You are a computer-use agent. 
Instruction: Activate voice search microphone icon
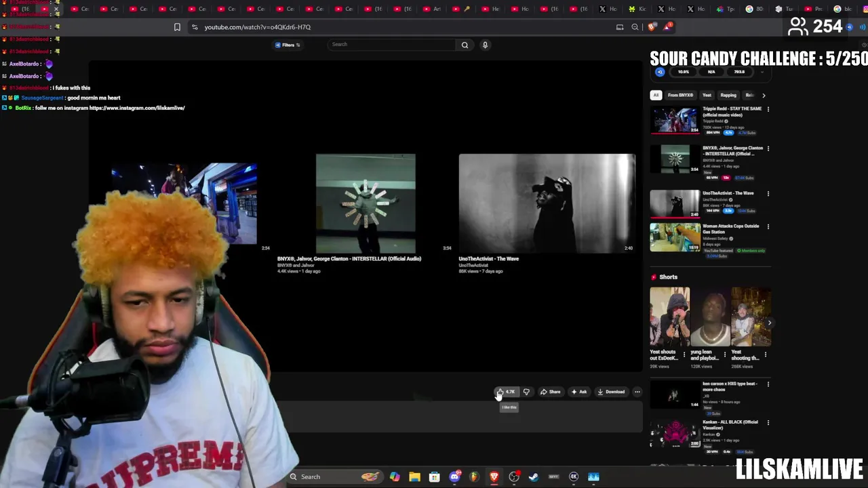click(x=485, y=45)
